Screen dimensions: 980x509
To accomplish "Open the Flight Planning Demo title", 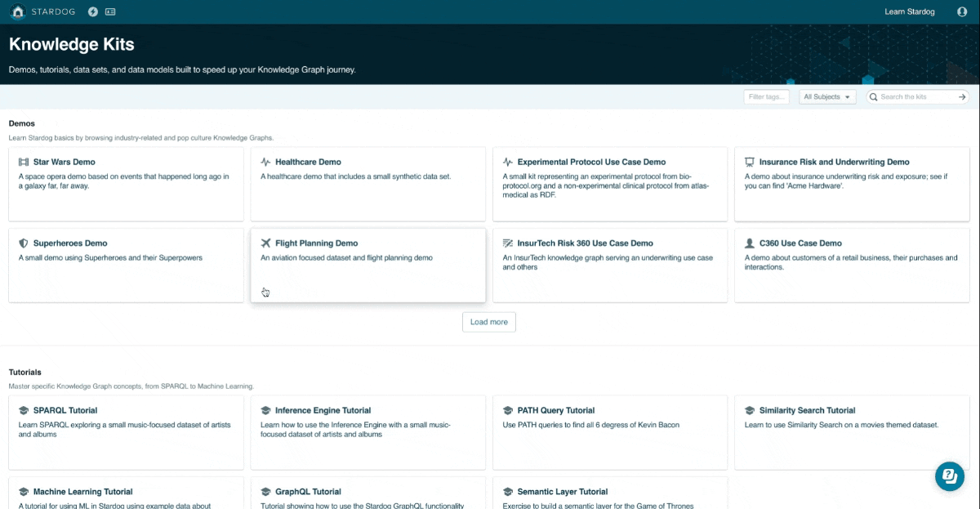I will (317, 243).
